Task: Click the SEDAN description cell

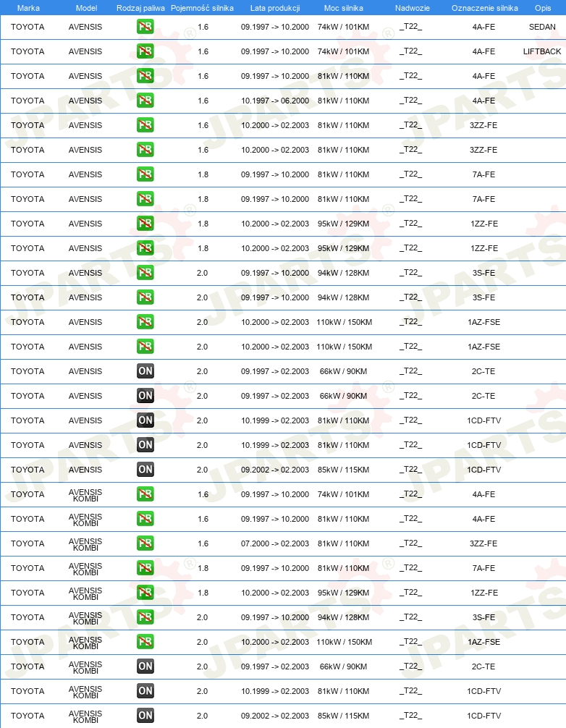Action: point(542,27)
